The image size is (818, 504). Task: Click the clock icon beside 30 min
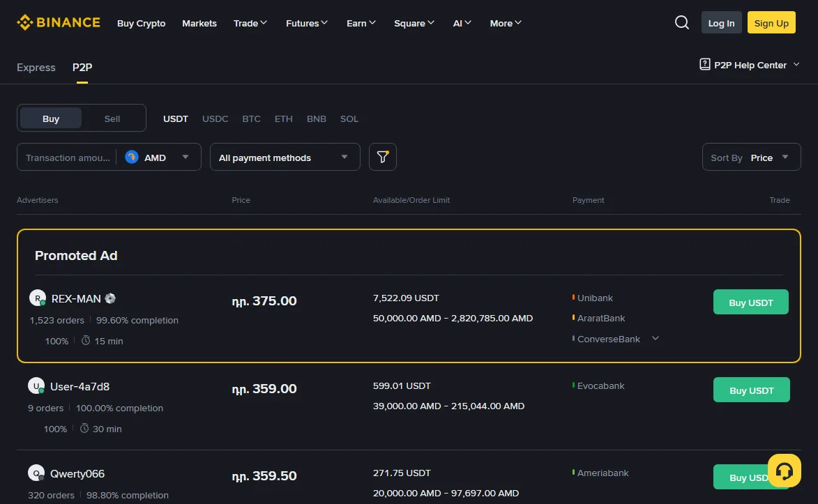pos(84,428)
